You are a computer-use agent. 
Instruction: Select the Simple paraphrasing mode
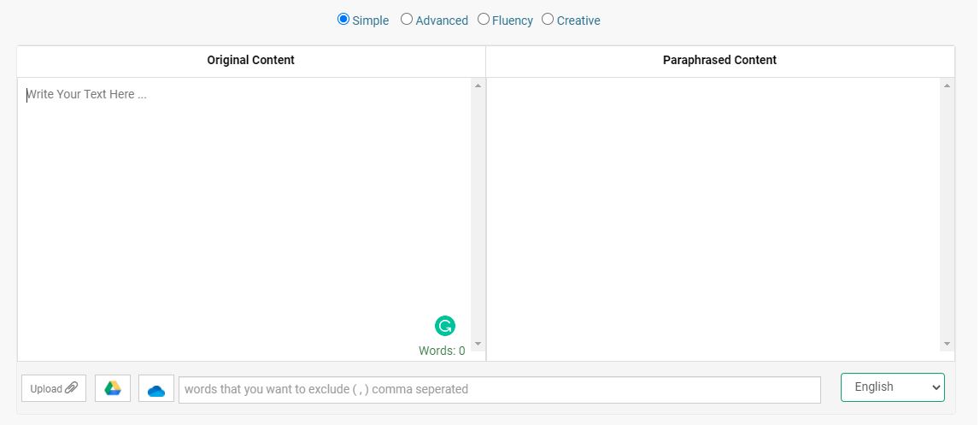pos(343,20)
